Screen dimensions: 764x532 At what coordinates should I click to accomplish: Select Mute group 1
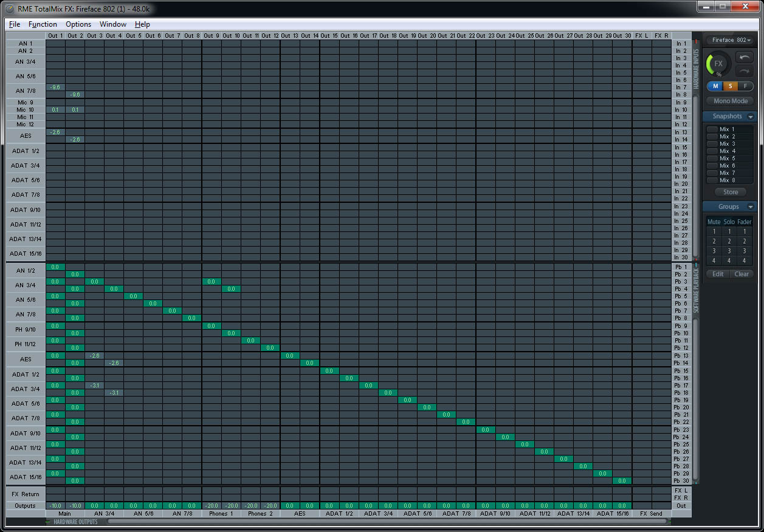click(x=714, y=231)
